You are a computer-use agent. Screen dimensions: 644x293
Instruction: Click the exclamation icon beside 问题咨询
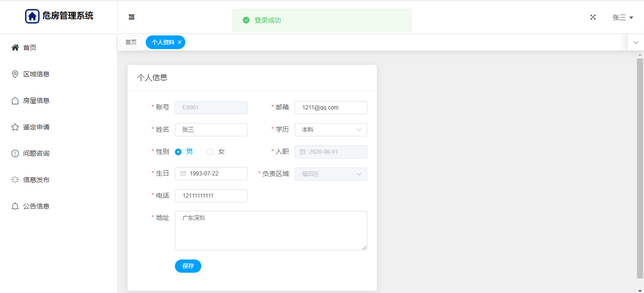(x=15, y=153)
